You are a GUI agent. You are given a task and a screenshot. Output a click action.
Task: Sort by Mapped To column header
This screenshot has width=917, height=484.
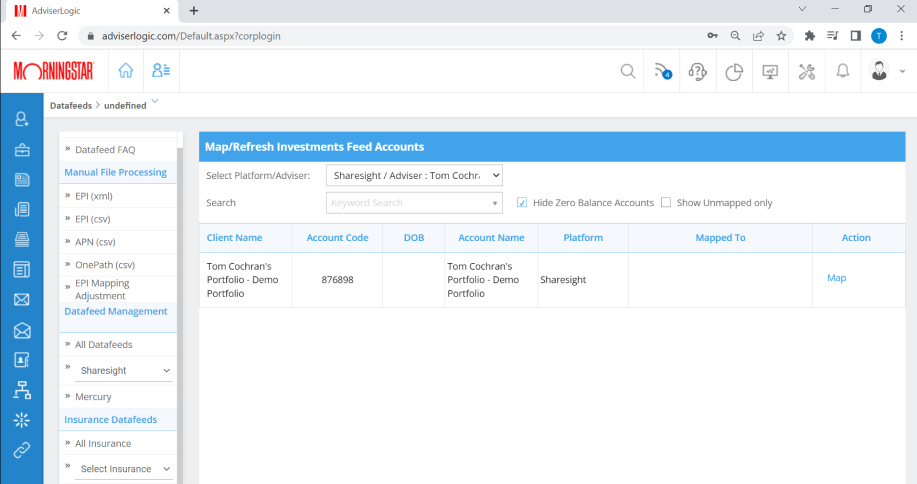tap(720, 237)
